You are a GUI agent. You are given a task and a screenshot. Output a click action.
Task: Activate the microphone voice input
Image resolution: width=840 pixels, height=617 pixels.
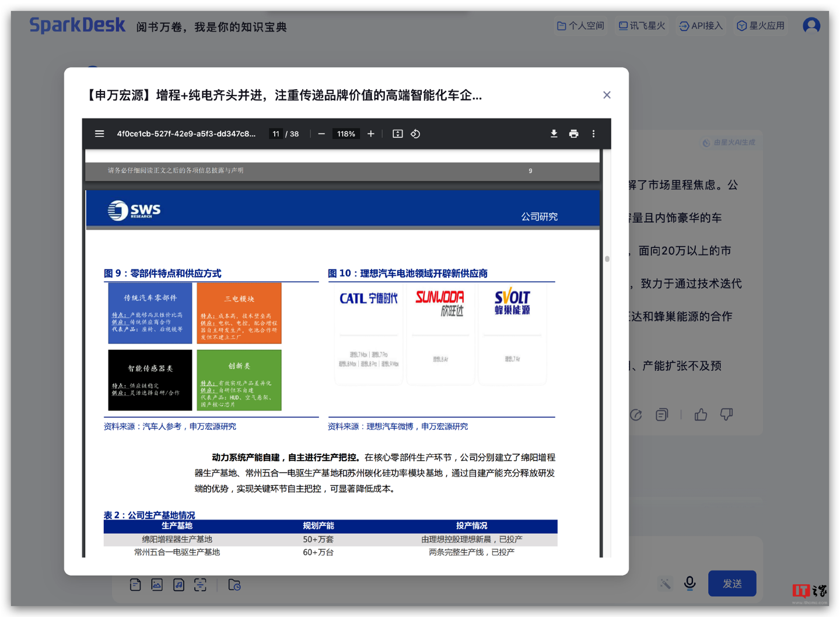click(x=689, y=583)
